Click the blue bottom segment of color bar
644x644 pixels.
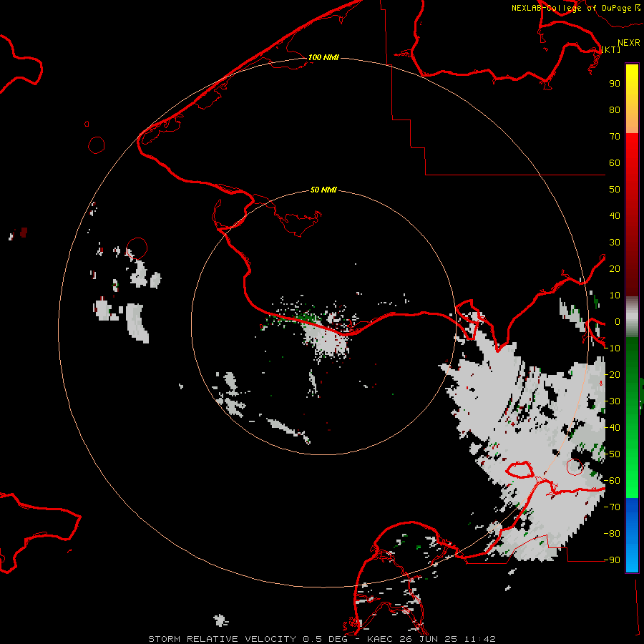tap(632, 535)
